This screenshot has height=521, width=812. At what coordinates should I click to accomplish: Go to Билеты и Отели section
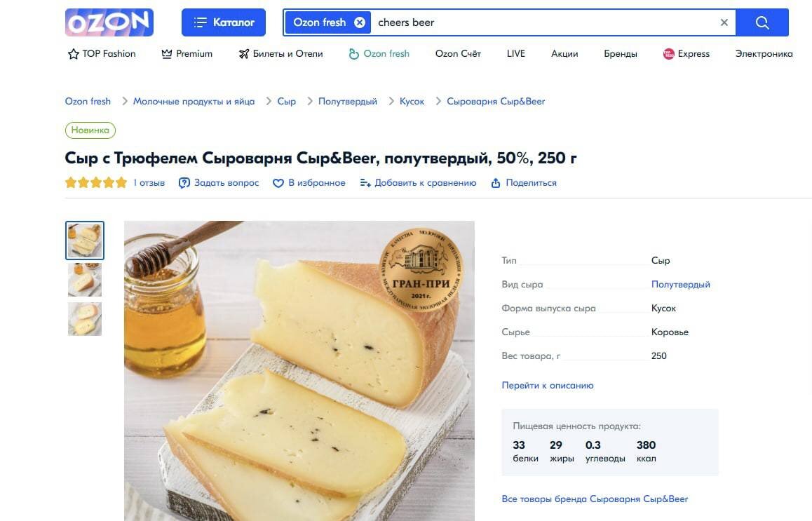280,54
